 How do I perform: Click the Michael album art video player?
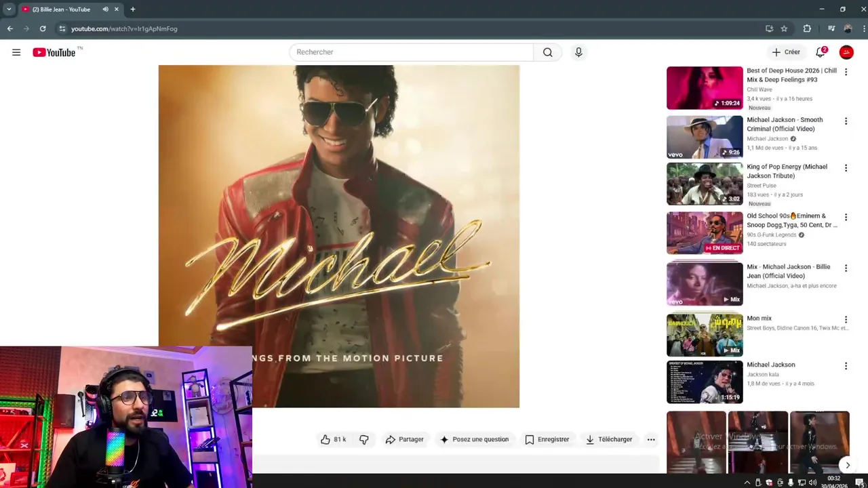click(339, 237)
